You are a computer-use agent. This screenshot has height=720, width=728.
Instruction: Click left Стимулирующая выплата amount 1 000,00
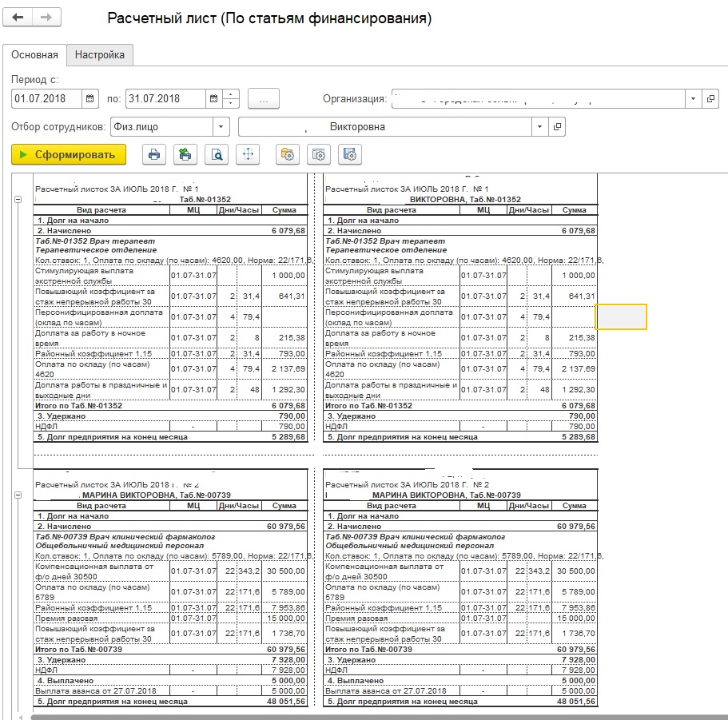tap(288, 275)
